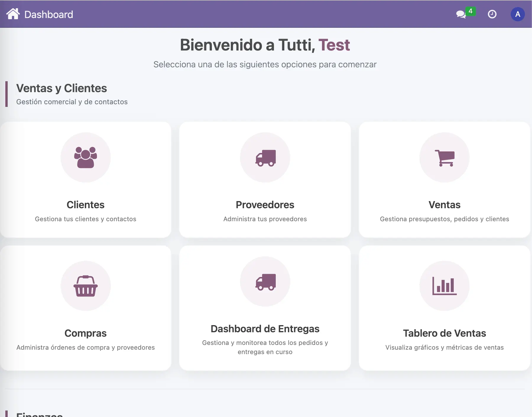Open the Dashboard de Entregas title
532x417 pixels.
(x=265, y=329)
